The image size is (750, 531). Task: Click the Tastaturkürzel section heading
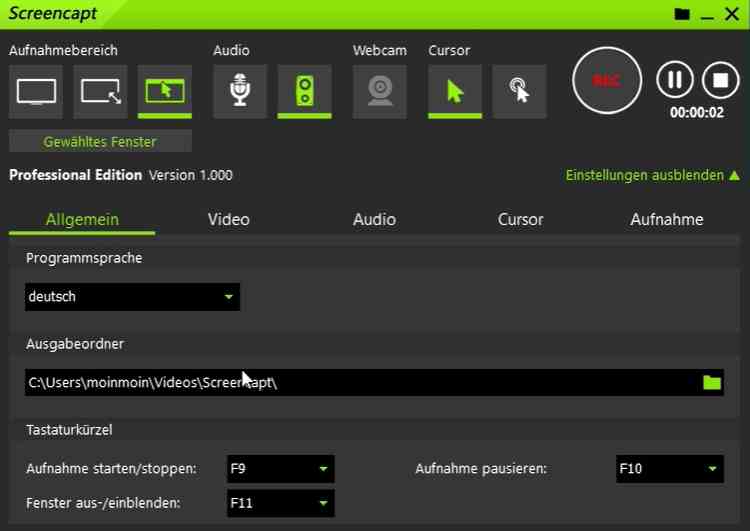coord(69,430)
